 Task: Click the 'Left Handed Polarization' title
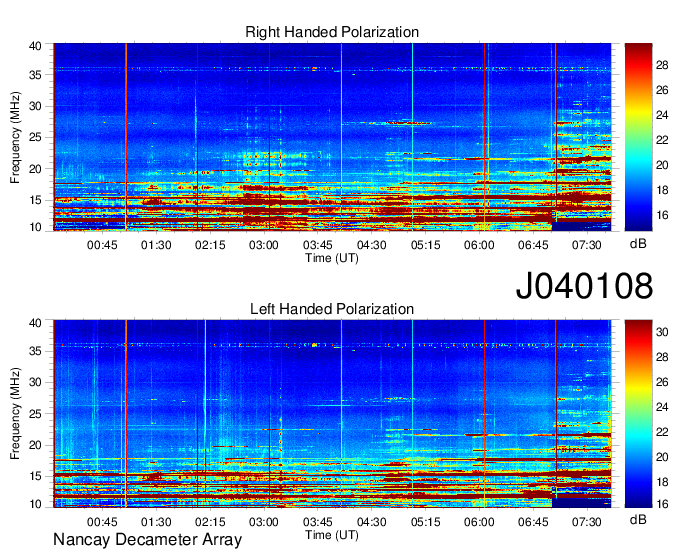click(x=332, y=309)
